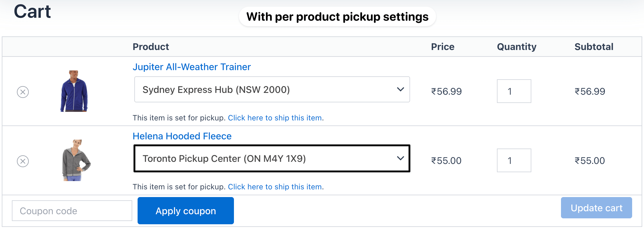Click the Subtotal column header
This screenshot has height=229, width=644.
click(594, 47)
